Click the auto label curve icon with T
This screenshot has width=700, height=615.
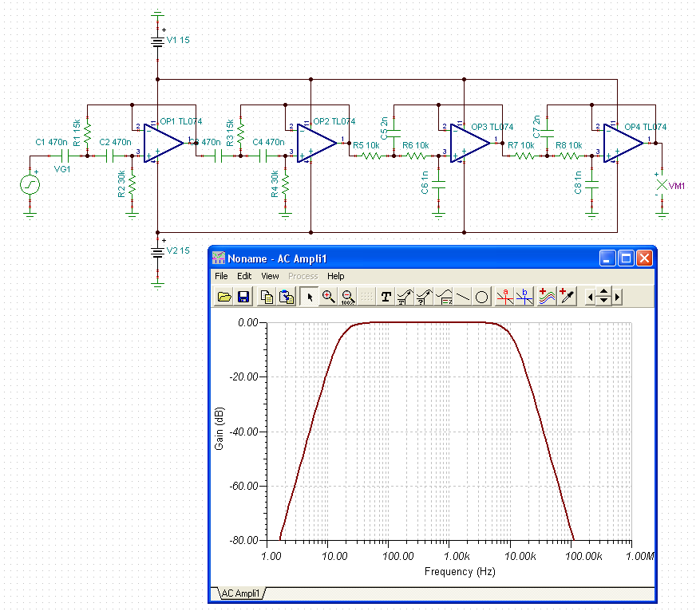coord(405,297)
